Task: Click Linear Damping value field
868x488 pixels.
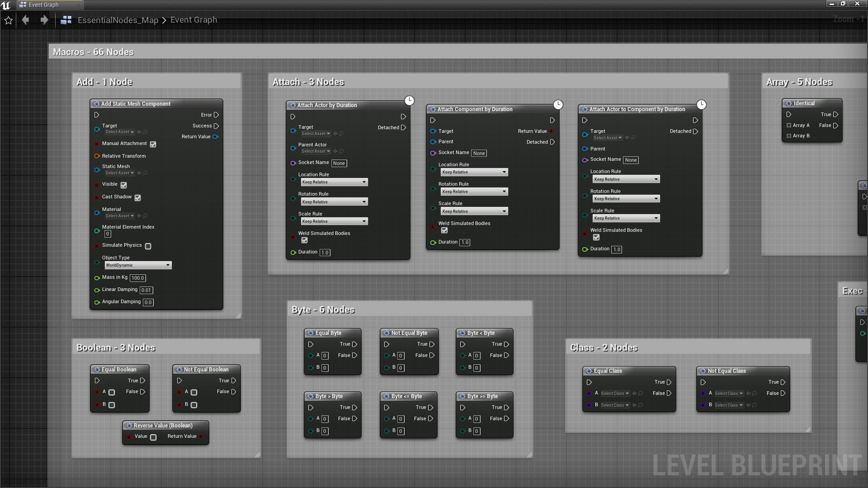Action: pyautogui.click(x=146, y=290)
